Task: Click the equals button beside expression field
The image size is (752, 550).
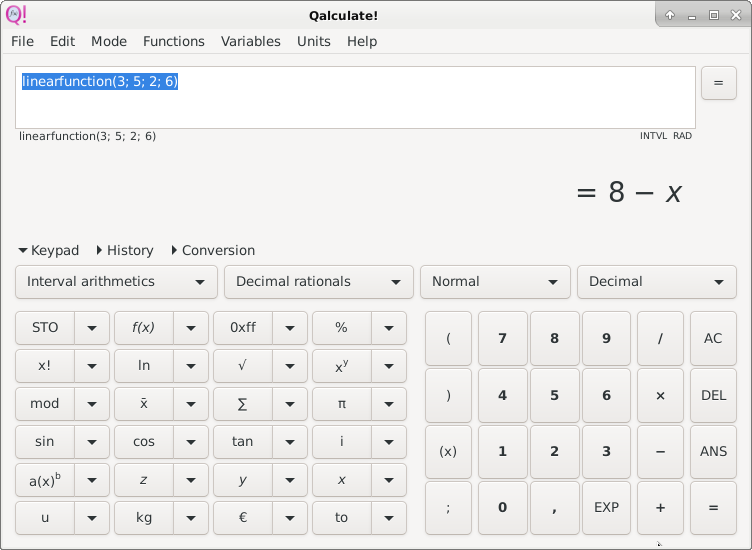Action: pyautogui.click(x=718, y=83)
